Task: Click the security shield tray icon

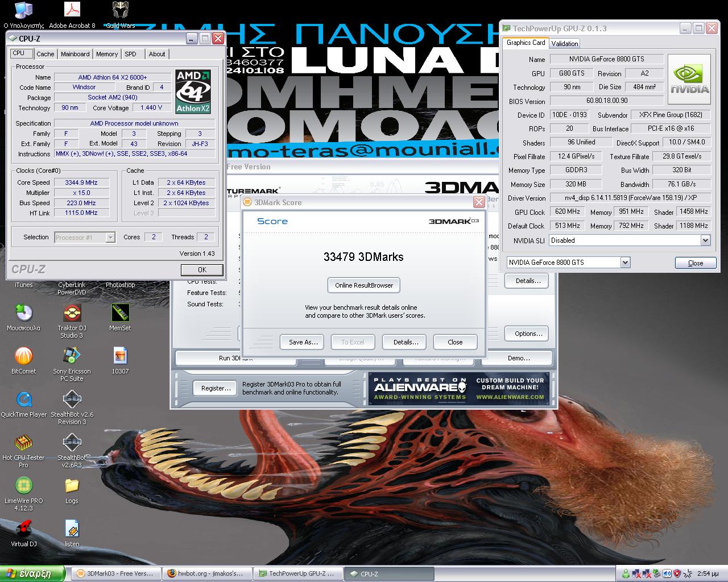Action: pos(677,573)
